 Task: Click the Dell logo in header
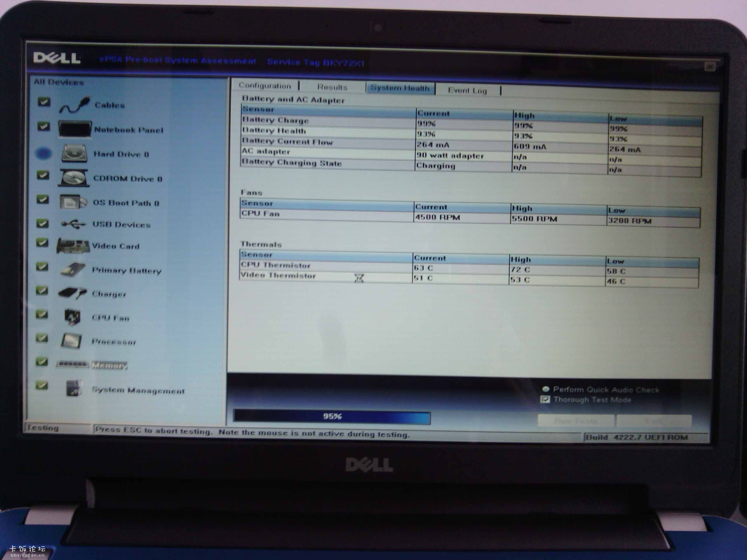(x=57, y=58)
